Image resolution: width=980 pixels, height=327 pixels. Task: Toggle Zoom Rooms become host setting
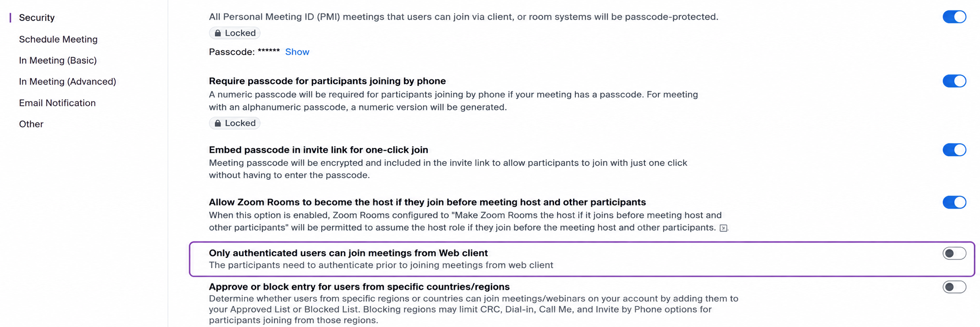click(x=954, y=202)
